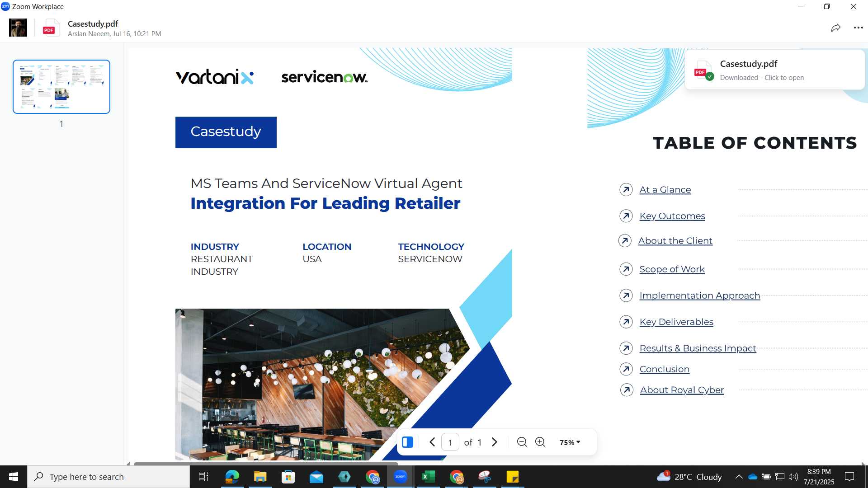This screenshot has height=488, width=868.
Task: Click arrow icon beside Key Outcomes
Action: coord(626,216)
